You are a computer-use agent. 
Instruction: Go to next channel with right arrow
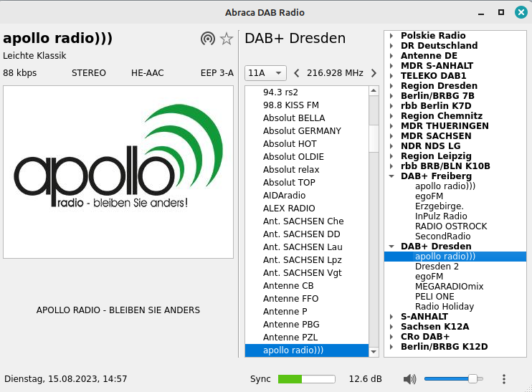pyautogui.click(x=374, y=73)
